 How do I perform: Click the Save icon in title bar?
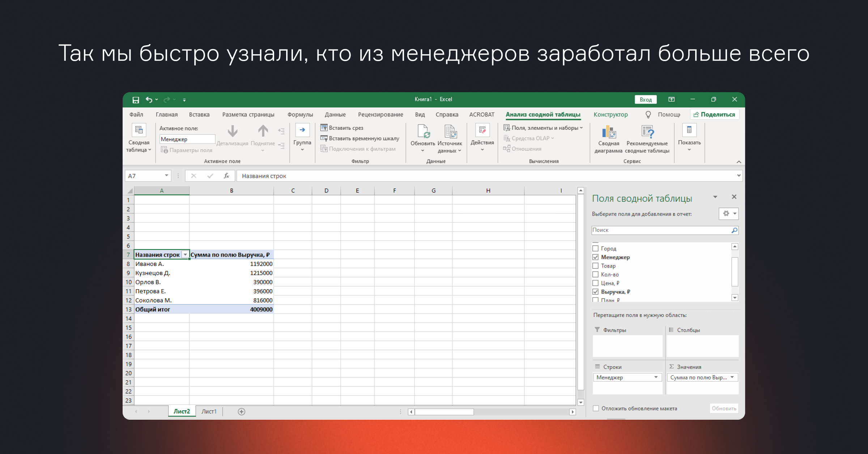click(136, 100)
